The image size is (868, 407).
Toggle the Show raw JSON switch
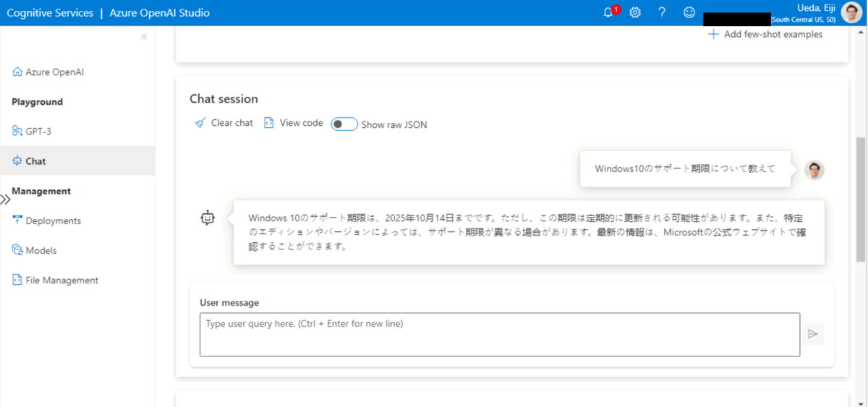click(344, 124)
